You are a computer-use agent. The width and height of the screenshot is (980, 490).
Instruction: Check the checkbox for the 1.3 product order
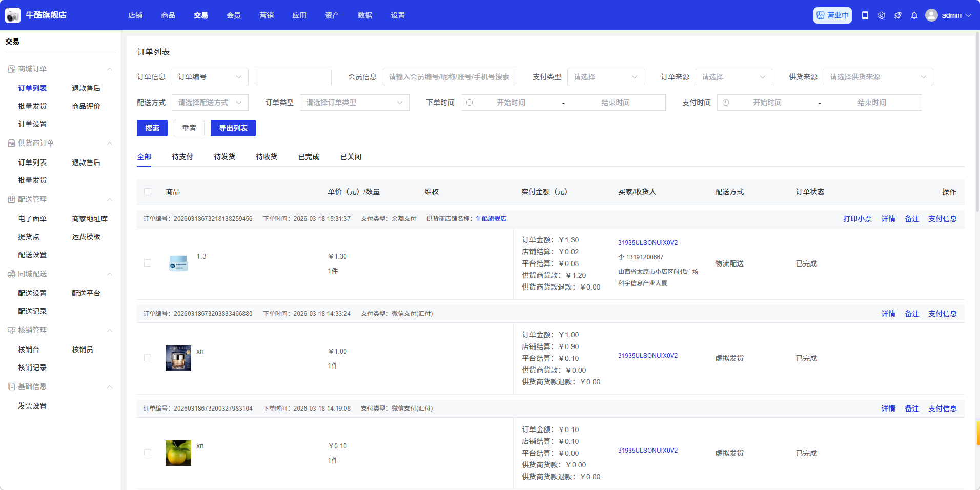[x=148, y=263]
